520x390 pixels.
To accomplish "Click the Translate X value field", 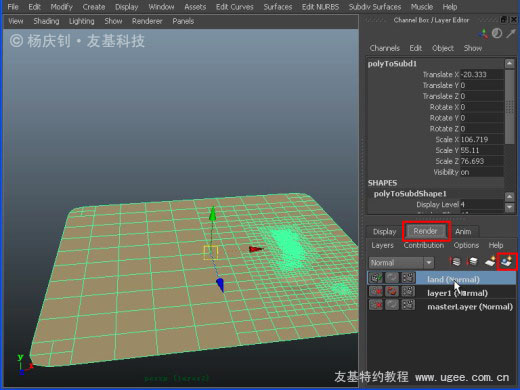I will (481, 74).
